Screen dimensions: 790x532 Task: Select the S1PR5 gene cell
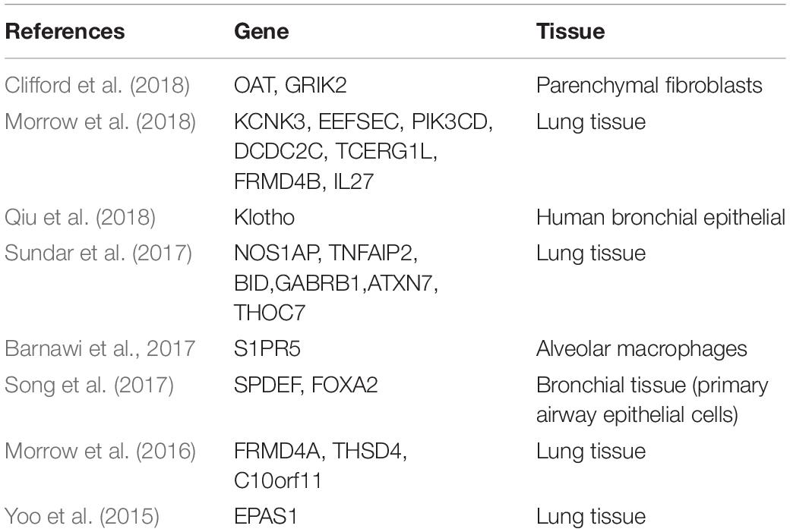coord(267,348)
